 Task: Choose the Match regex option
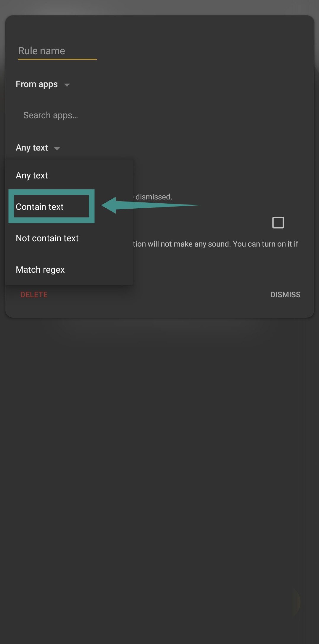tap(40, 270)
